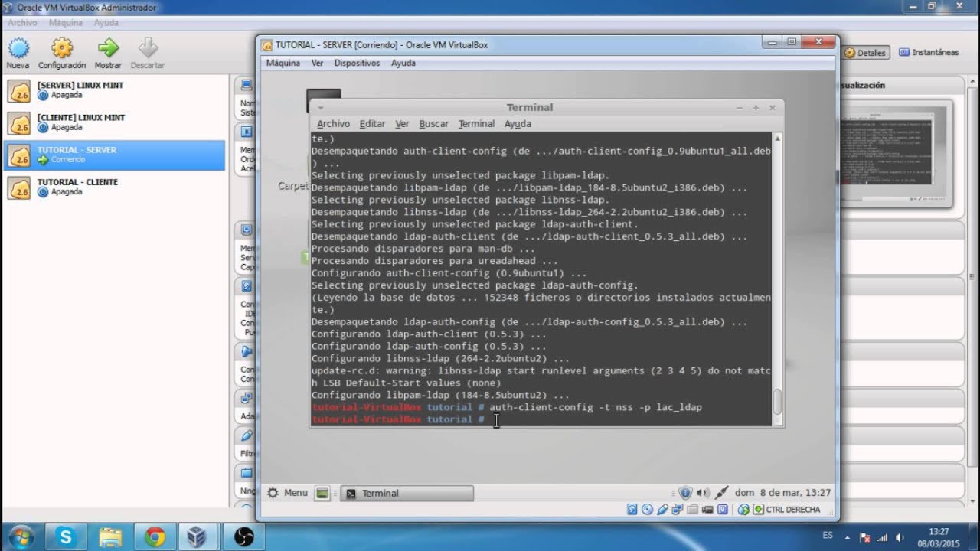Viewport: 980px width, 551px height.
Task: Click the shared folders icon in VM status bar
Action: [x=692, y=510]
